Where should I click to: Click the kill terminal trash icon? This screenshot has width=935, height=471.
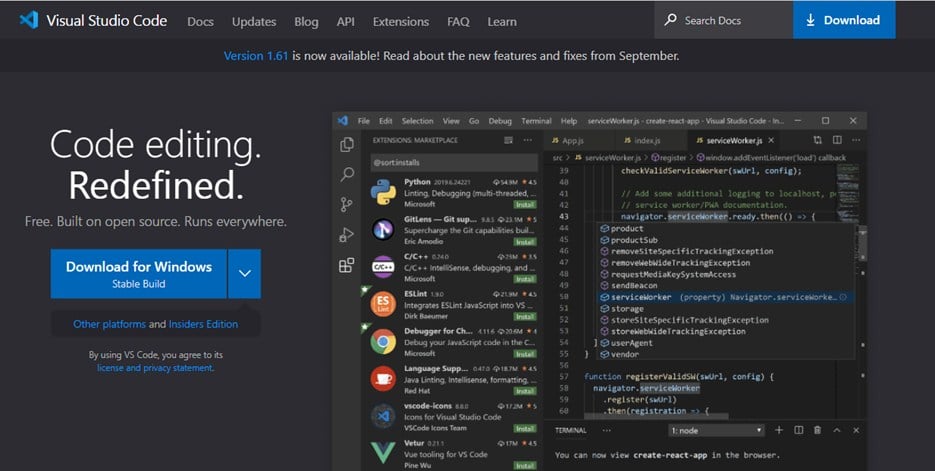818,430
